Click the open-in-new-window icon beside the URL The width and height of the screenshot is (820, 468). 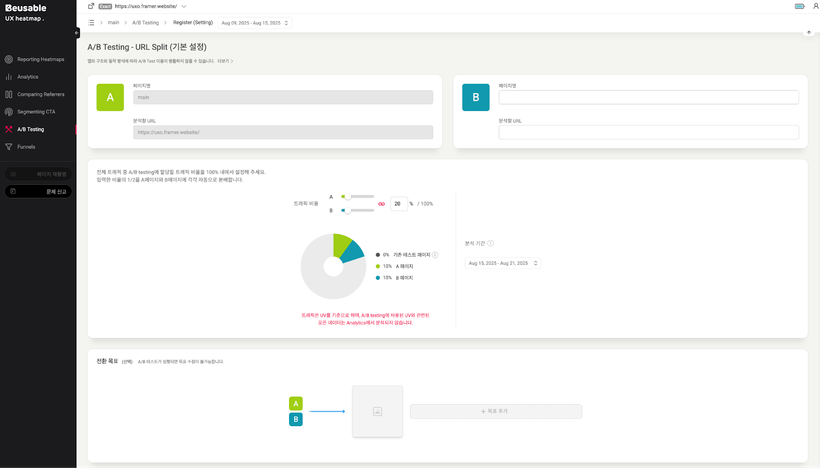click(91, 6)
